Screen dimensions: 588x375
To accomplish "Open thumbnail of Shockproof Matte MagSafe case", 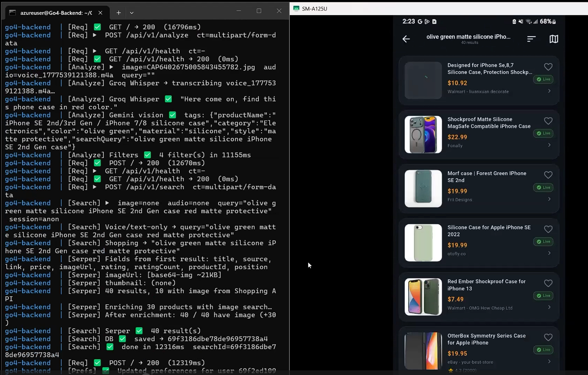I will tap(423, 134).
